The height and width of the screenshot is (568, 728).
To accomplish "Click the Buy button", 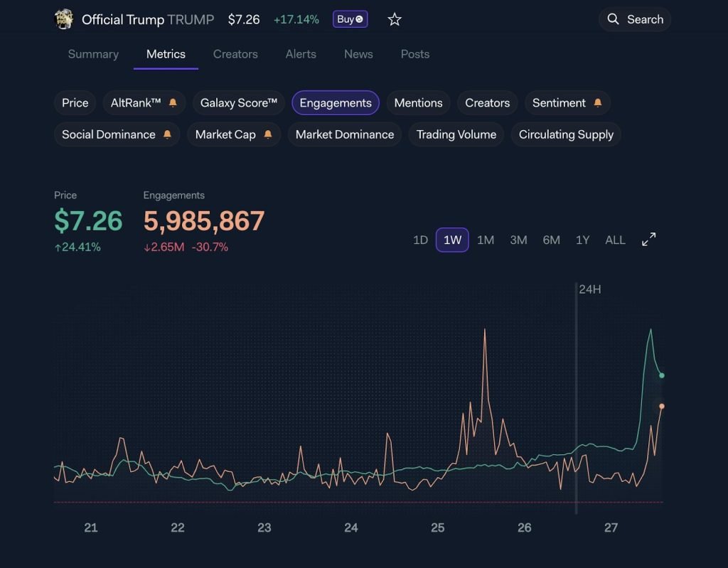I will point(349,19).
